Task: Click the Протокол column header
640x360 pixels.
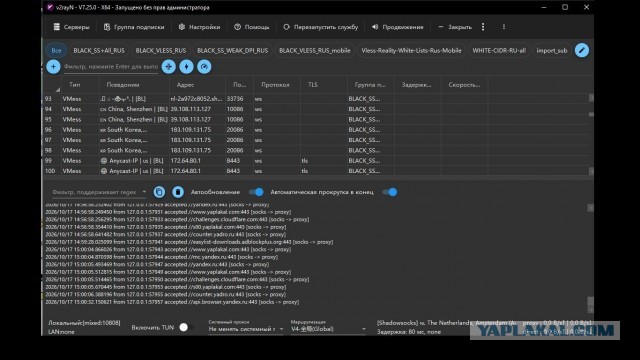Action: [276, 85]
